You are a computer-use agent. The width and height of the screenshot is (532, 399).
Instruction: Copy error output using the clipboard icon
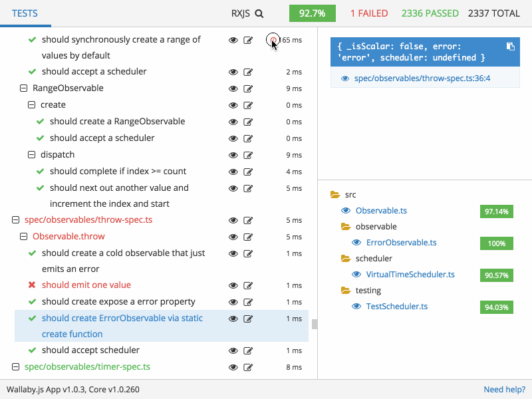tap(510, 47)
